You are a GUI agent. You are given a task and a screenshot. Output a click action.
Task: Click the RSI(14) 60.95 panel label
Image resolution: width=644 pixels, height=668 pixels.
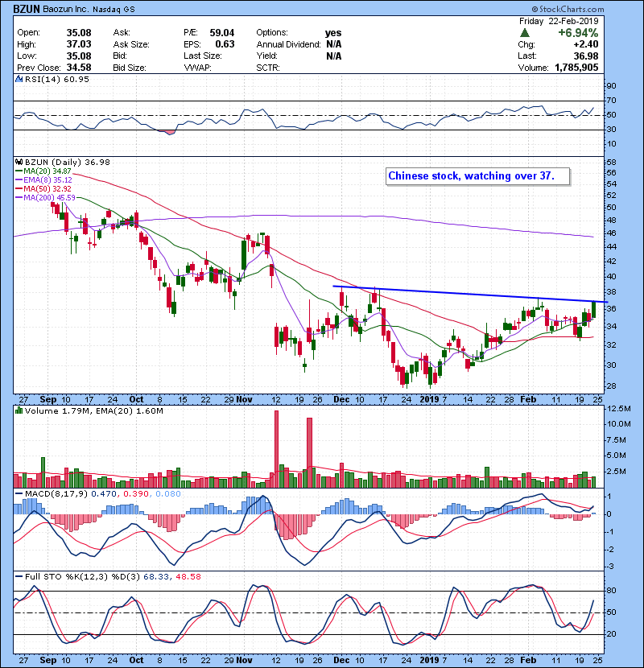pyautogui.click(x=57, y=79)
